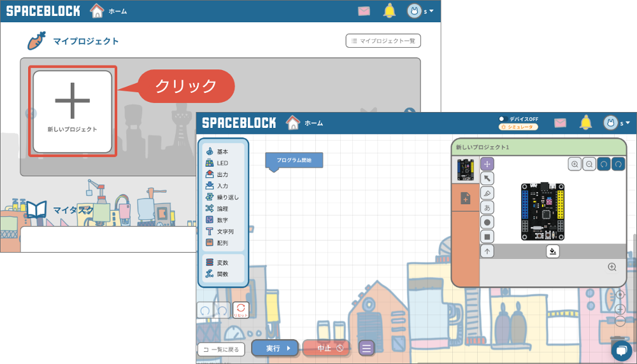This screenshot has height=364, width=637.
Task: Open the 基本 block category
Action: click(x=223, y=151)
